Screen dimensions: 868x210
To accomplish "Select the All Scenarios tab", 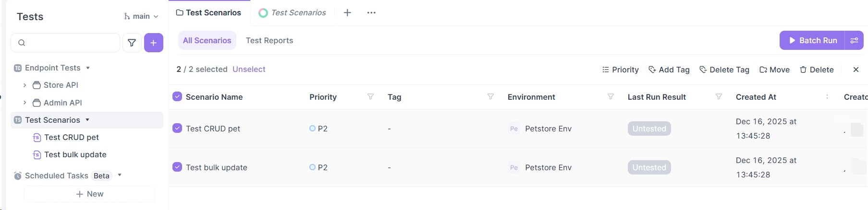I will [207, 40].
